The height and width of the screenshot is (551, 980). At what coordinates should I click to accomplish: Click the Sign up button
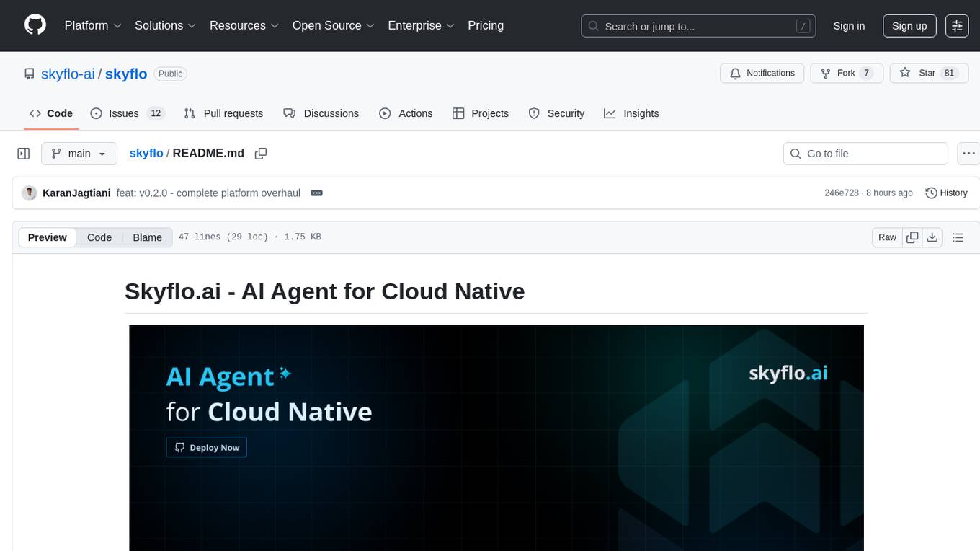pos(909,26)
